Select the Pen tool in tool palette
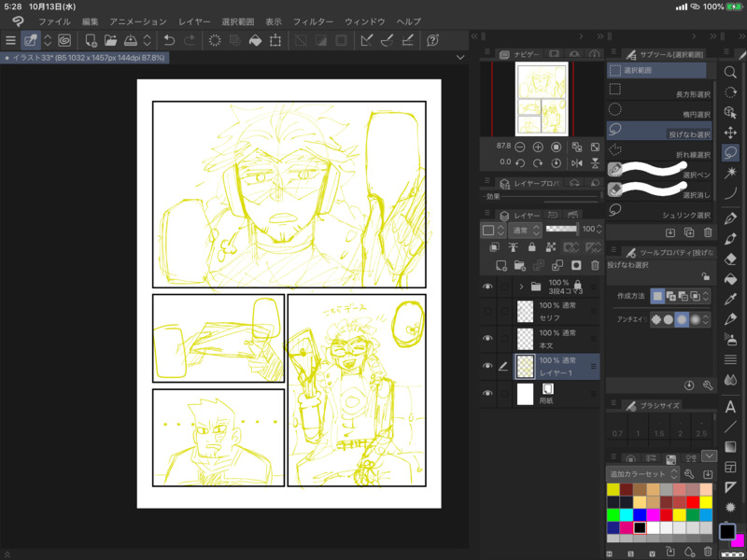 (x=730, y=218)
